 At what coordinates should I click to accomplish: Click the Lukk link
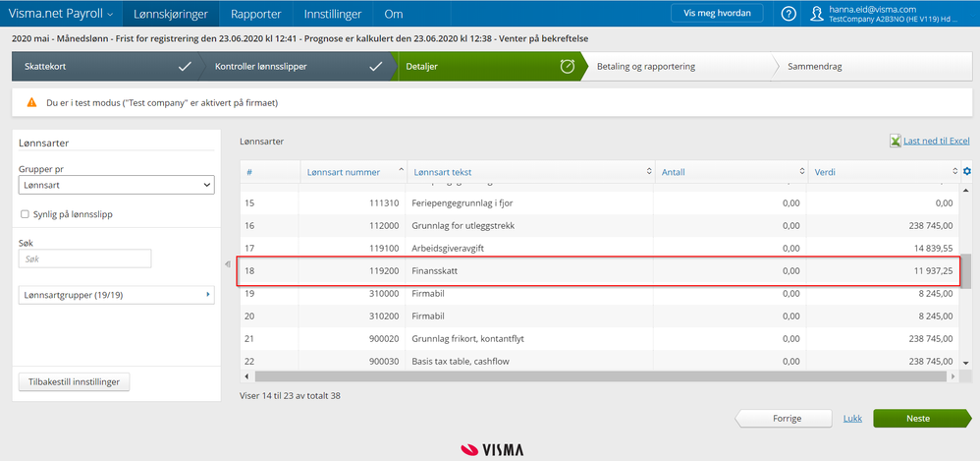click(852, 419)
